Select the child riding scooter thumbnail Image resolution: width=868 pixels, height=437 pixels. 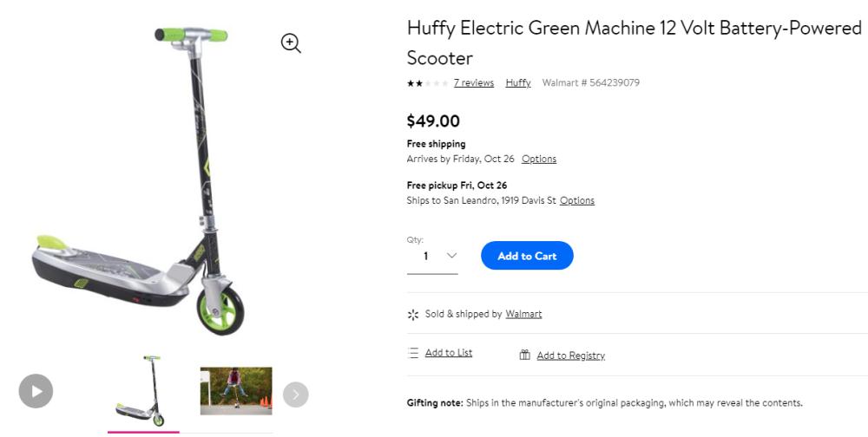click(x=236, y=391)
